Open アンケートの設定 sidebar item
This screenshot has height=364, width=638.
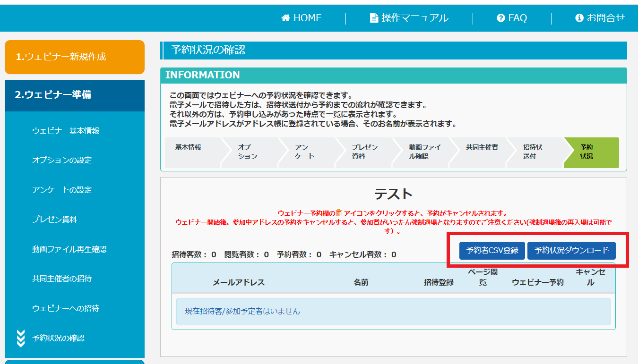[62, 190]
